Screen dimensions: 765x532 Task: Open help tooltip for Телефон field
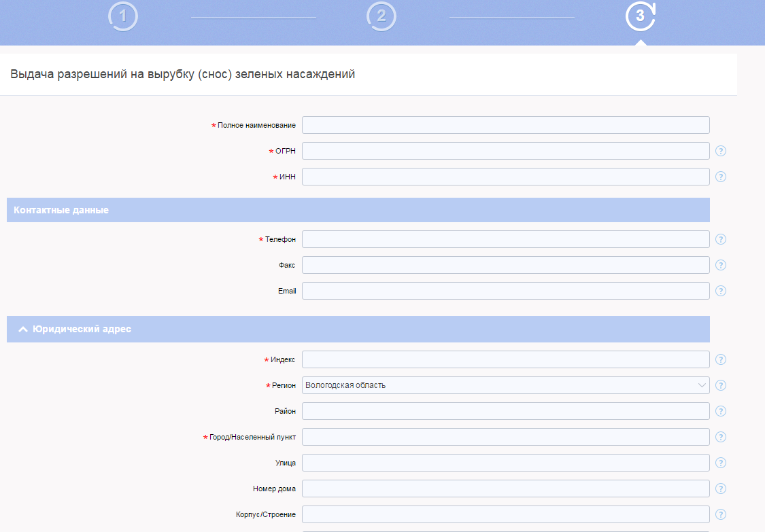(721, 239)
